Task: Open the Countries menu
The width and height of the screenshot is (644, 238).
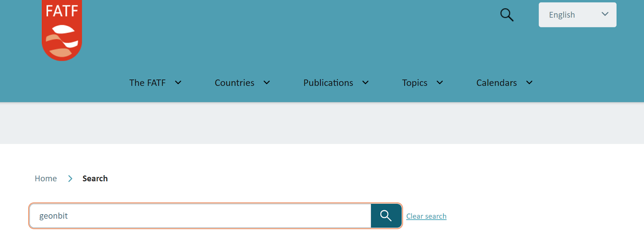Action: [x=234, y=83]
